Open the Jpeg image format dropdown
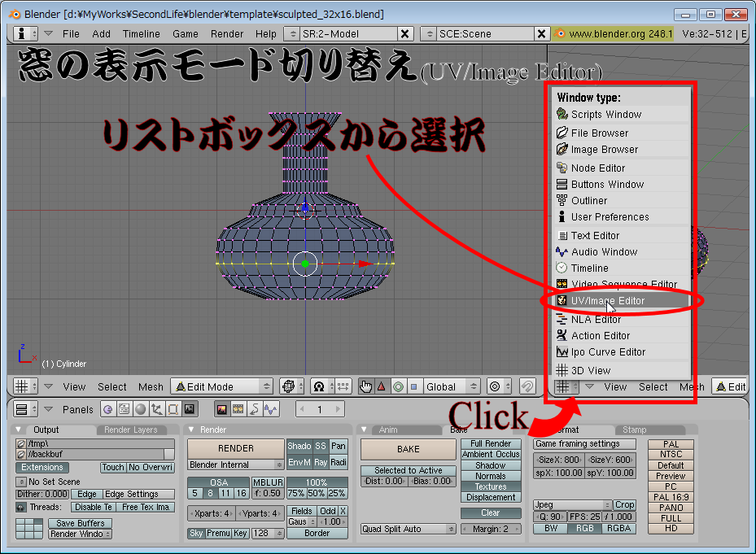The height and width of the screenshot is (554, 756). click(573, 505)
